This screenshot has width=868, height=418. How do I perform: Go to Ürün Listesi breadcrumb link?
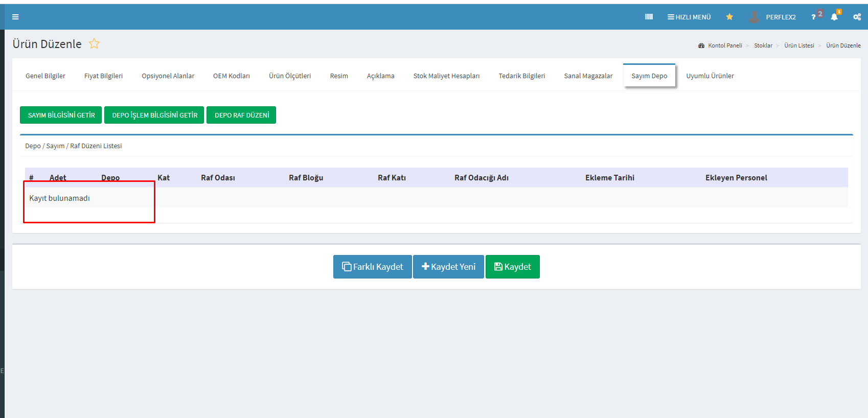click(799, 45)
